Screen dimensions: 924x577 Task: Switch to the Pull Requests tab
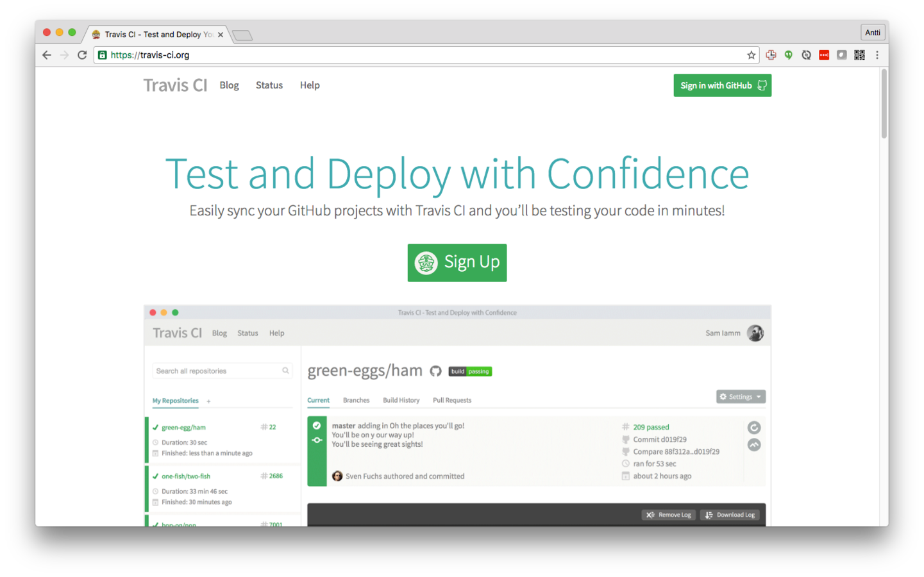tap(452, 400)
